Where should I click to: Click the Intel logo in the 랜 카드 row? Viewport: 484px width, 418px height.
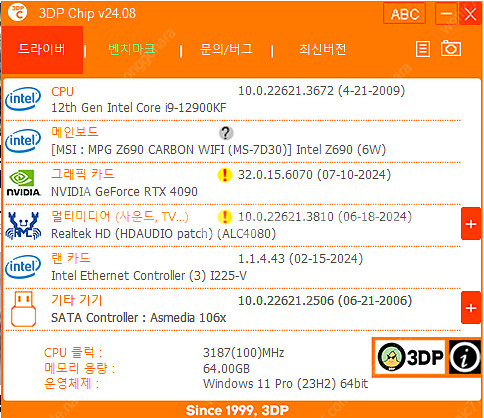click(23, 267)
